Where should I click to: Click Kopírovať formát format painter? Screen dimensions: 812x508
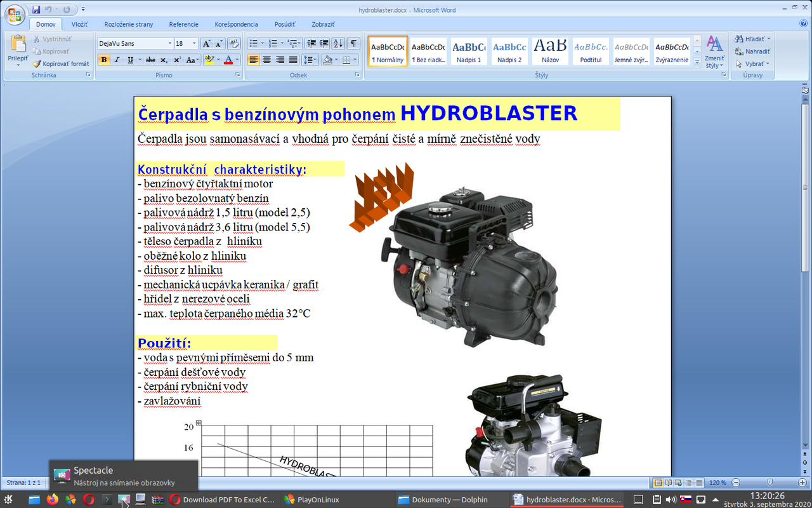click(x=62, y=63)
